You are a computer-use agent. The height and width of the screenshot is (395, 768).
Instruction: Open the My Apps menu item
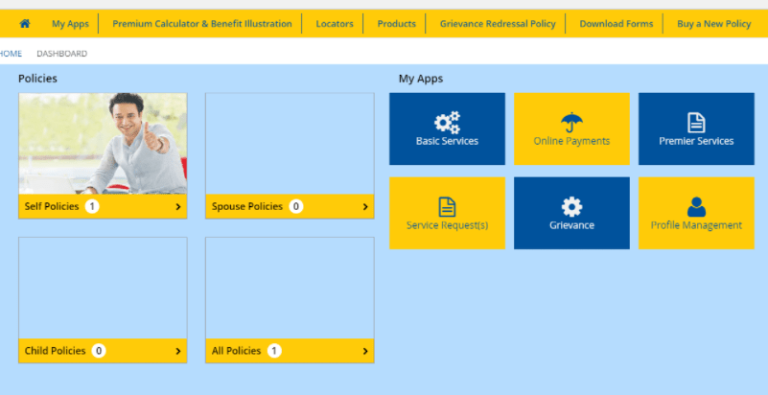pos(71,24)
